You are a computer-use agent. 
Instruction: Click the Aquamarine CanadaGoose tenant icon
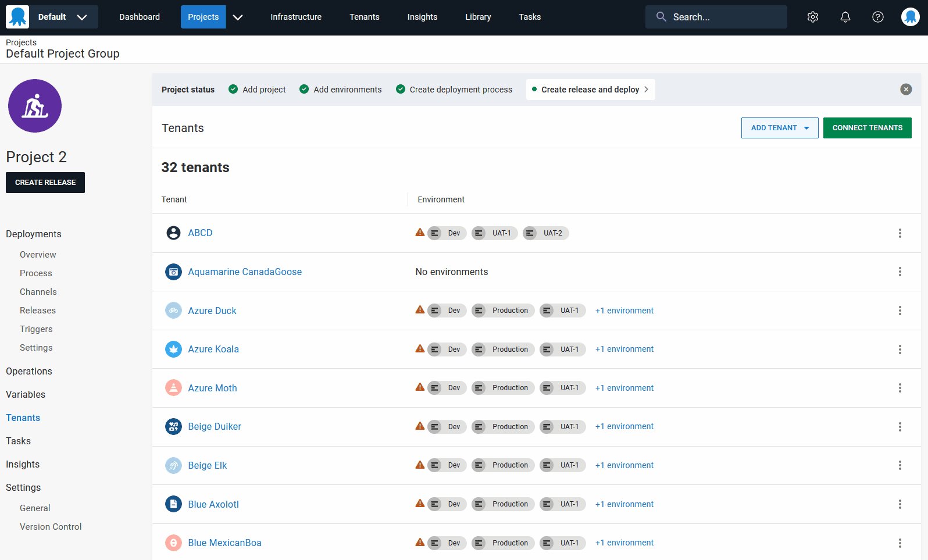[173, 272]
